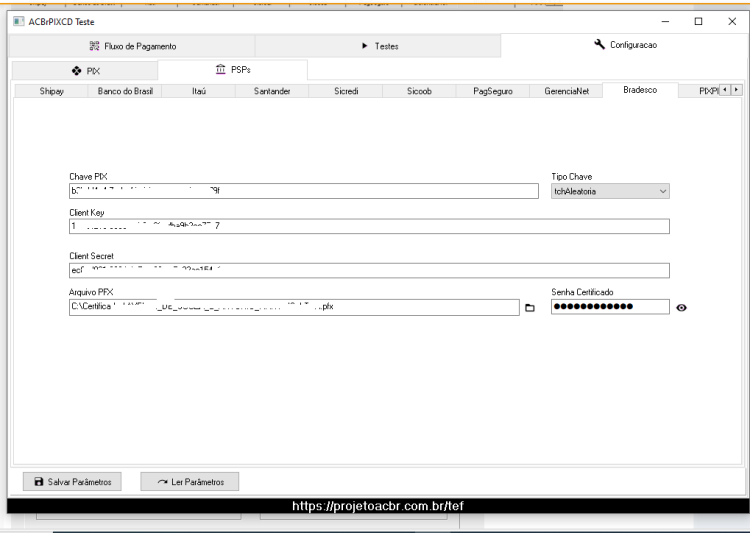Image resolution: width=750 pixels, height=533 pixels.
Task: Open the Fluxo de Pagamento tab
Action: (x=132, y=46)
